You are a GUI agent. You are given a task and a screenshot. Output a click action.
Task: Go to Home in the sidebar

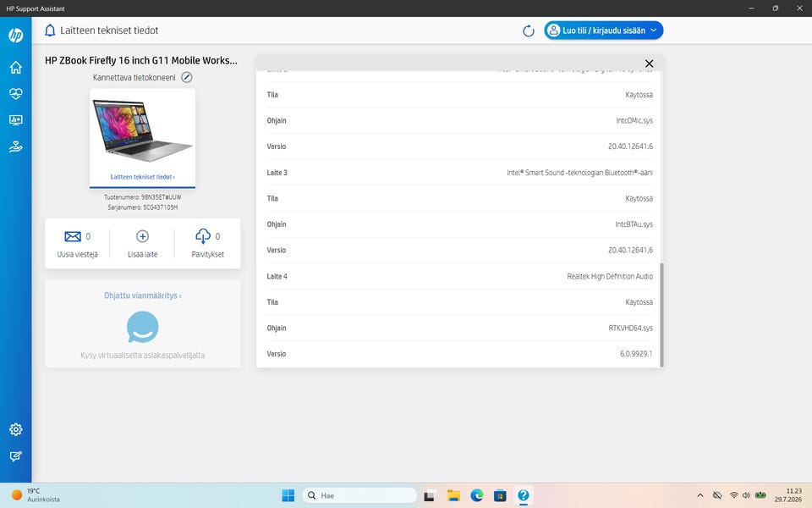[x=15, y=68]
